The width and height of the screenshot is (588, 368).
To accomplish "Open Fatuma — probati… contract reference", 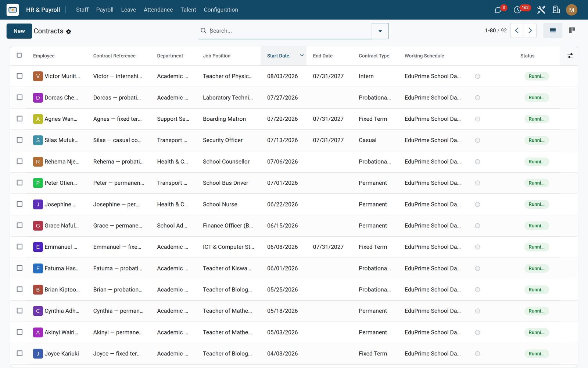I will coord(118,268).
